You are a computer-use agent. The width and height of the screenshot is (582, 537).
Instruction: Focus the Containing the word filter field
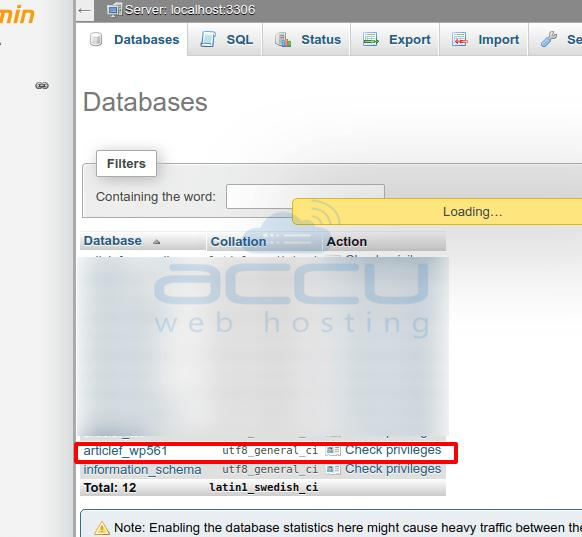(x=305, y=196)
